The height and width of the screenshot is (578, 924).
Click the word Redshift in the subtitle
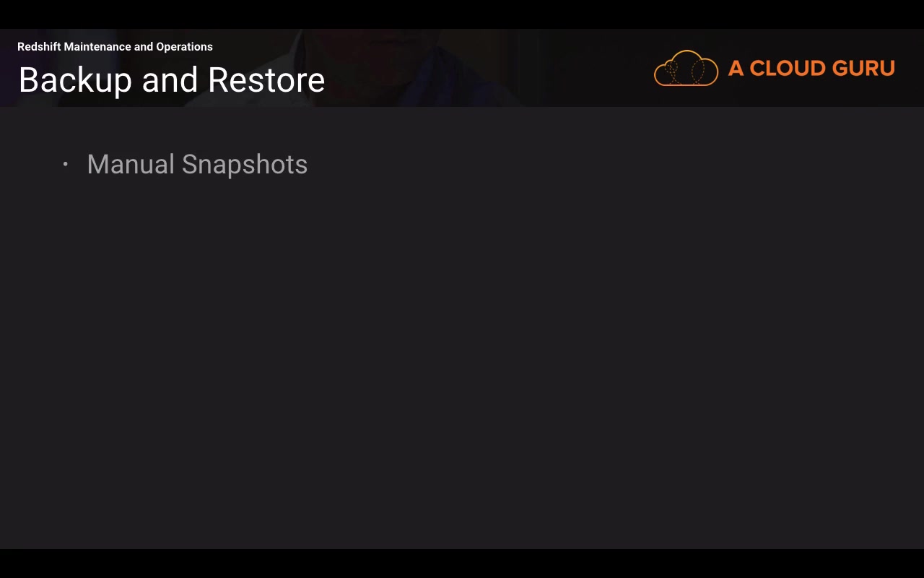click(39, 47)
